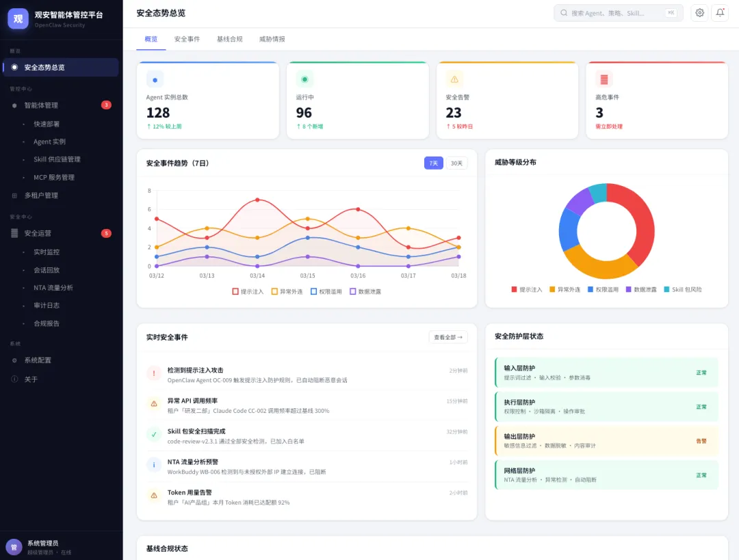Viewport: 739px width, 560px height.
Task: Click the 观 platform logo icon
Action: pos(18,19)
